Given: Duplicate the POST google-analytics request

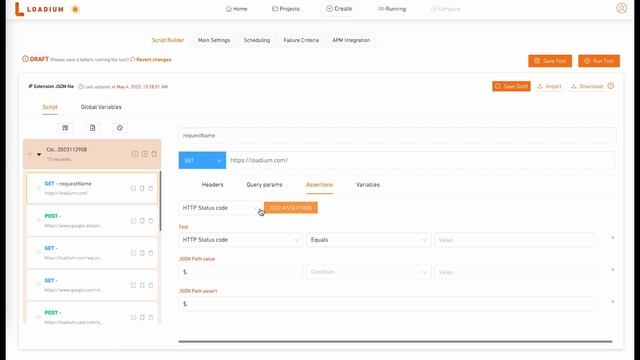Looking at the screenshot, I should pyautogui.click(x=142, y=221).
